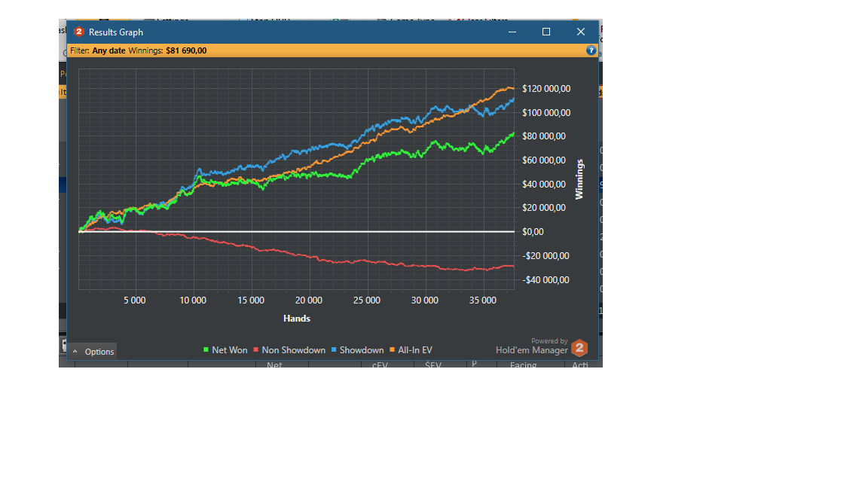Click the 35 000 hands axis tick
The height and width of the screenshot is (488, 868).
pos(483,300)
